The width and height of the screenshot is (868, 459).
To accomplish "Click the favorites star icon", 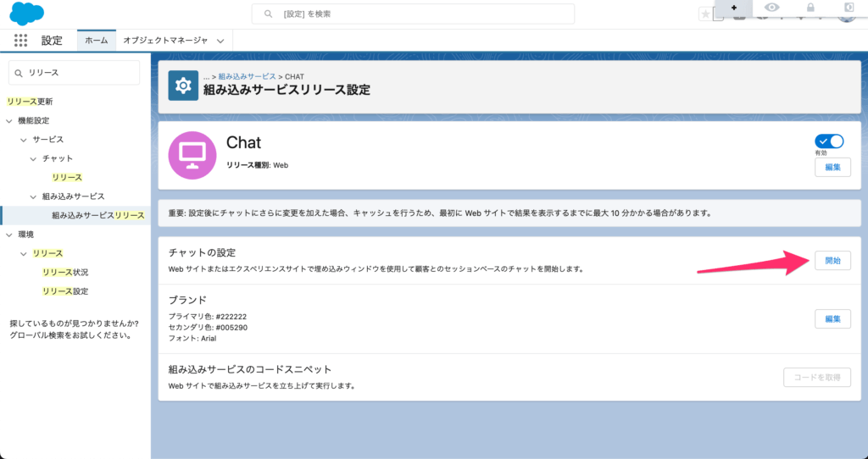I will pos(705,14).
